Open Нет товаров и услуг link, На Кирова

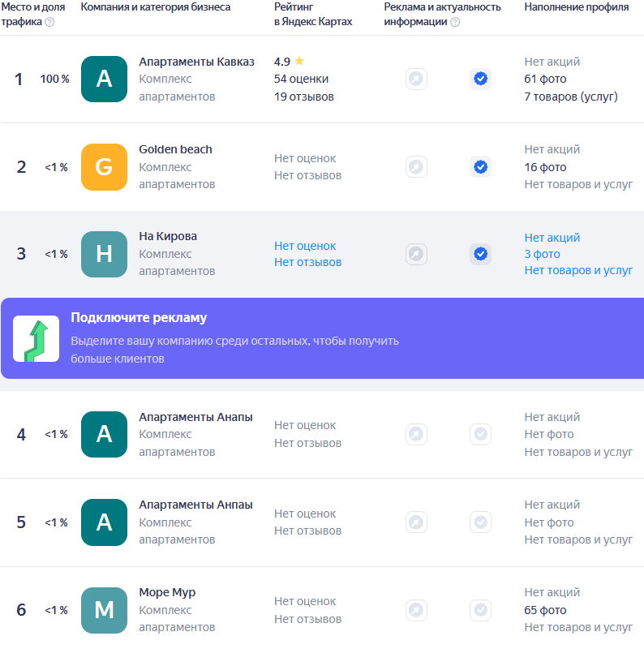coord(578,270)
